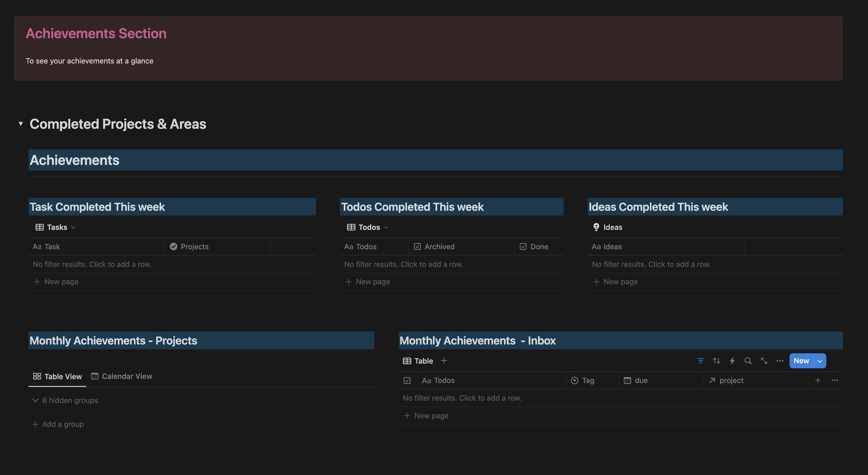
Task: Open the automations lightning icon
Action: [732, 361]
